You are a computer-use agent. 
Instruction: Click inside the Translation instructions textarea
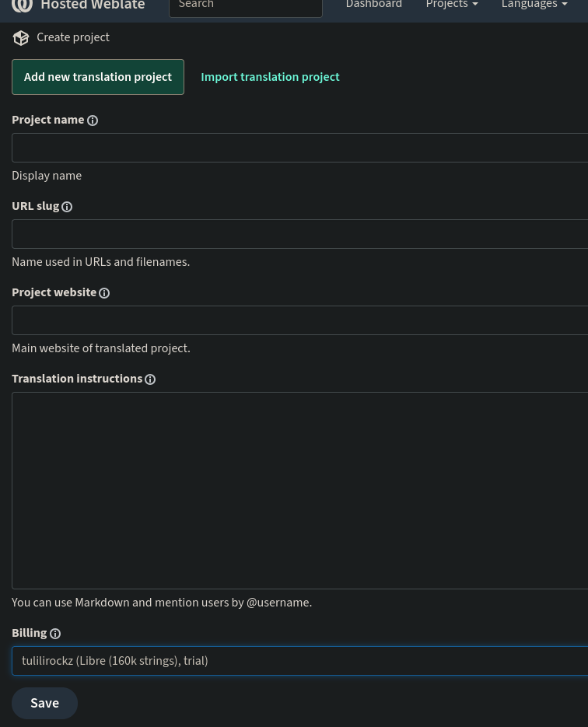click(x=299, y=491)
